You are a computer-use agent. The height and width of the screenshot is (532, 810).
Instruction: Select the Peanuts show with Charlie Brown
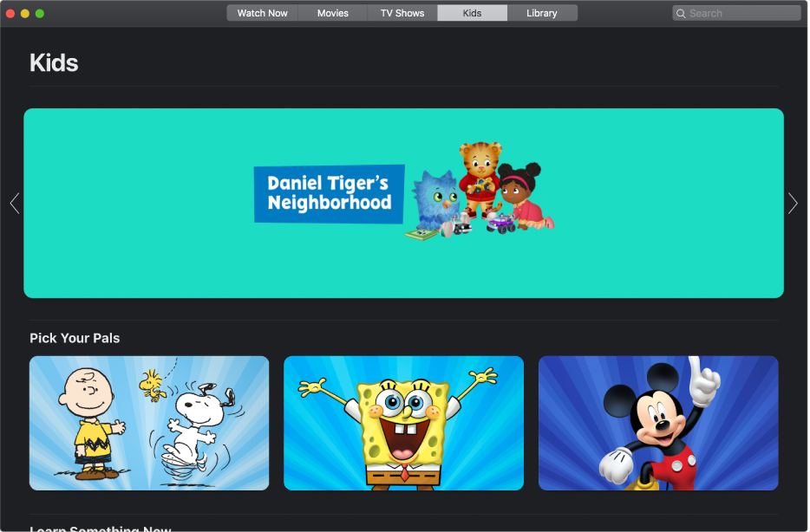tap(148, 423)
